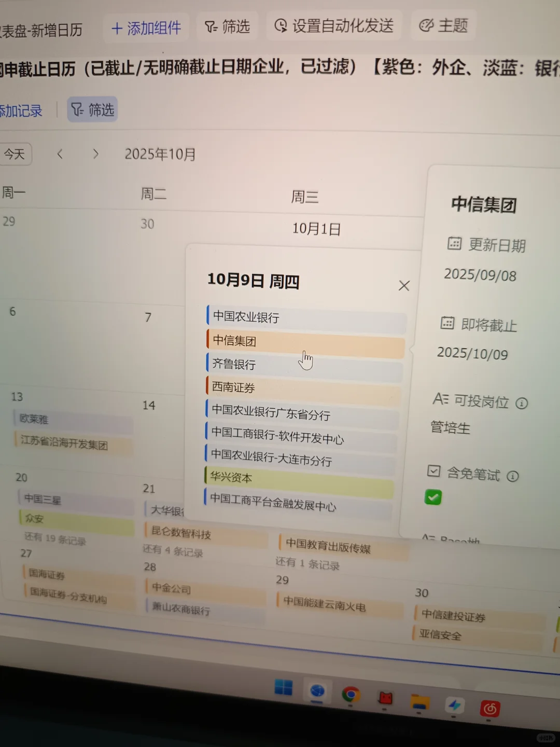Open Windows Start menu
Image resolution: width=560 pixels, height=747 pixels.
(x=284, y=688)
